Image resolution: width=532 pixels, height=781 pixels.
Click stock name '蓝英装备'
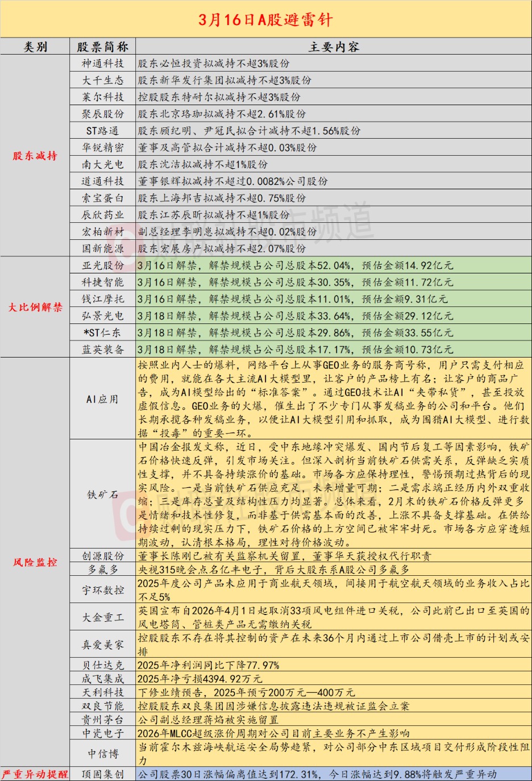(x=102, y=349)
